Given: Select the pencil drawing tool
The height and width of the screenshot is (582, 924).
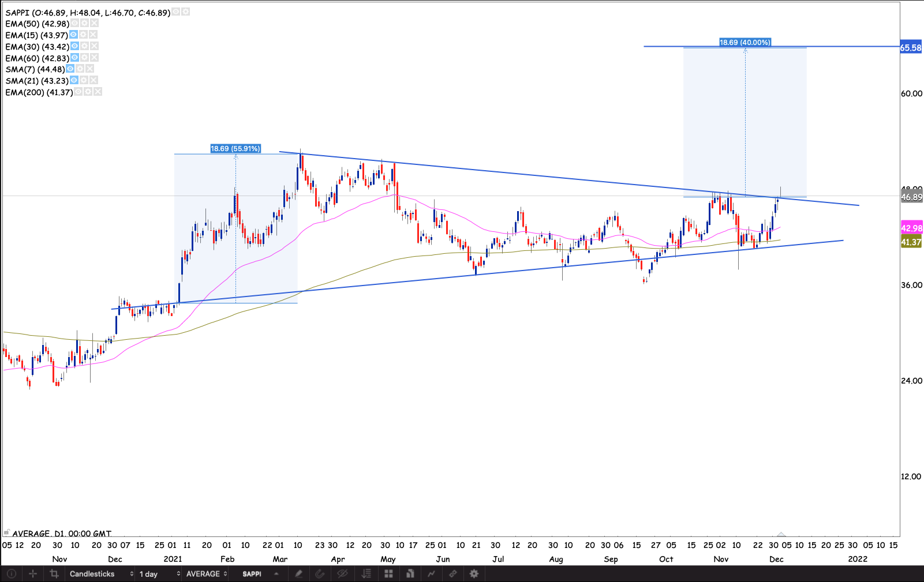Looking at the screenshot, I should pos(298,574).
